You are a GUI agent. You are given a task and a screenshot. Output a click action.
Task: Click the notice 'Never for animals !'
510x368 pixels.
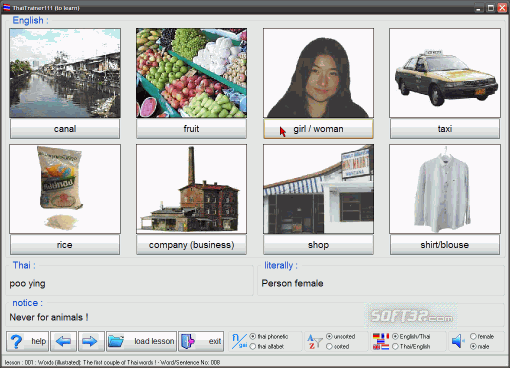[x=49, y=317]
